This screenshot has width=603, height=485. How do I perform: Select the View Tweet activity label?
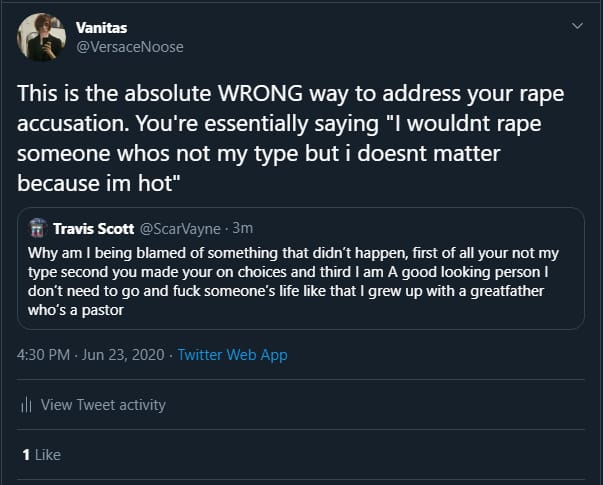point(103,405)
